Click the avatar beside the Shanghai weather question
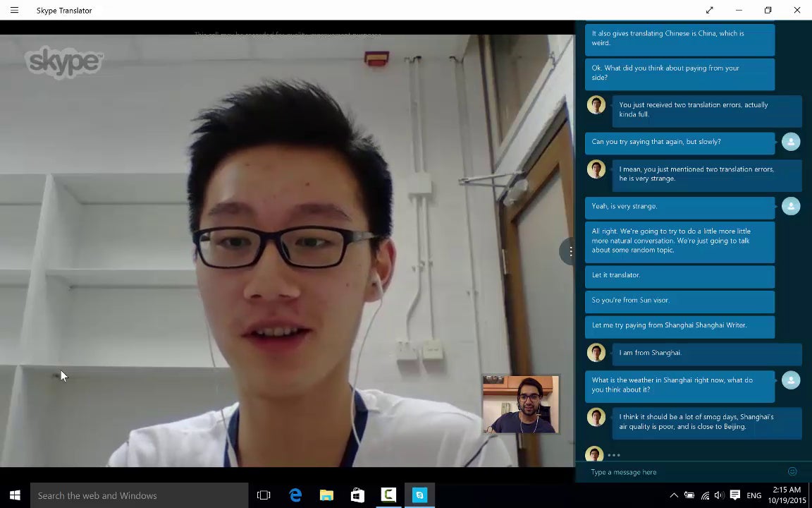 click(791, 380)
